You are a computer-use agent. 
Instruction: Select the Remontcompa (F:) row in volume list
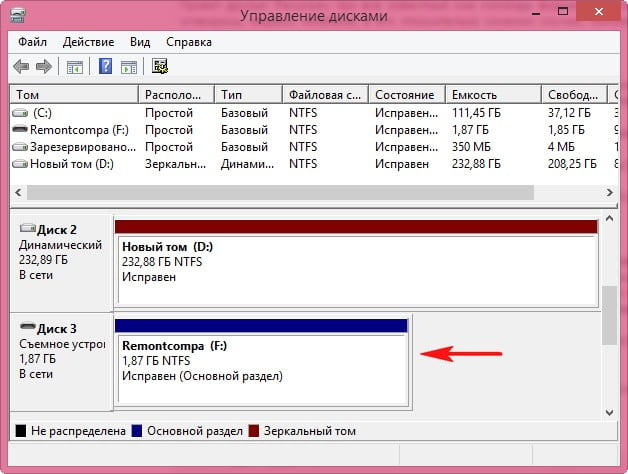pos(65,130)
